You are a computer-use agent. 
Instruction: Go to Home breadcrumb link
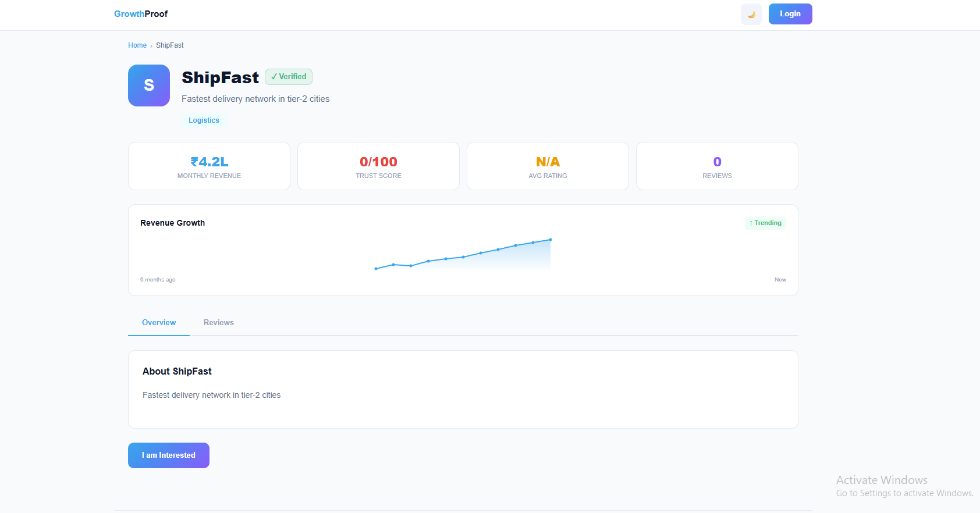137,45
